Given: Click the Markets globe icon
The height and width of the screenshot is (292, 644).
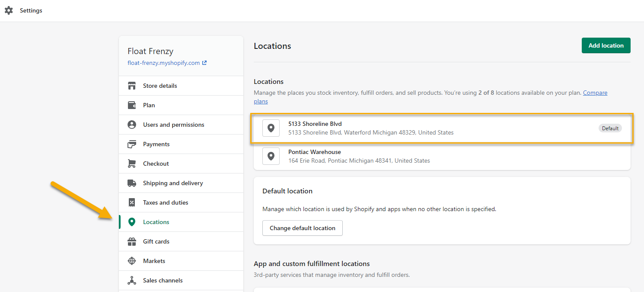Looking at the screenshot, I should click(132, 261).
